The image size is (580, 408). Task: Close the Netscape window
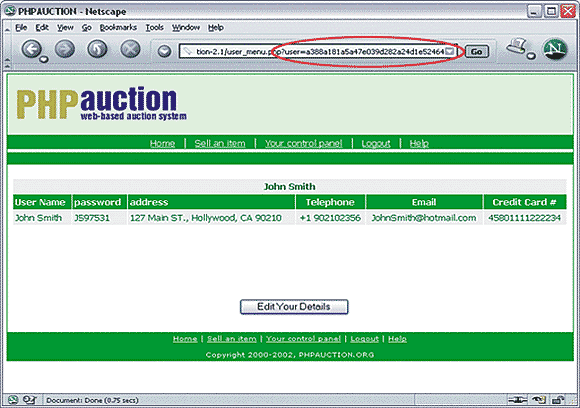click(568, 11)
